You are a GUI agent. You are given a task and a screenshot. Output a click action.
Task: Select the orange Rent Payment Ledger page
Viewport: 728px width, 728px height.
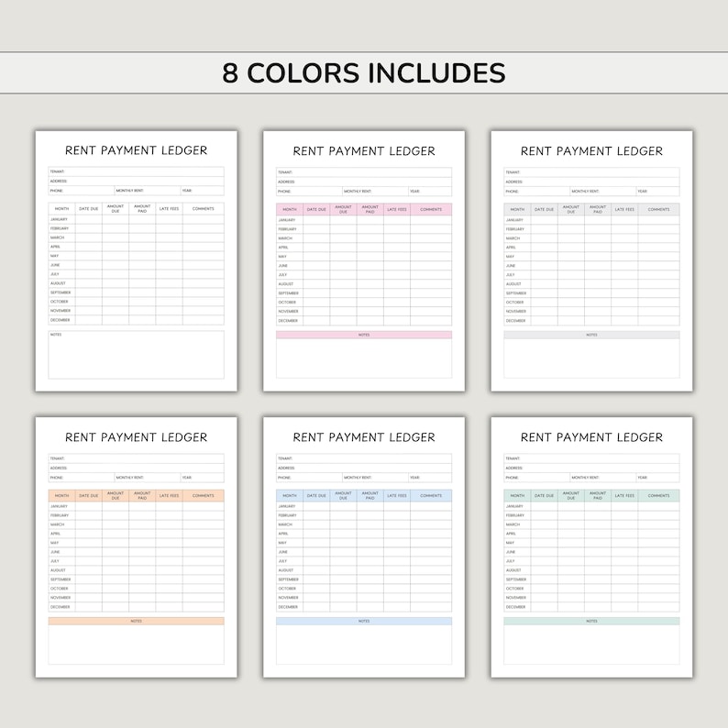click(x=136, y=547)
